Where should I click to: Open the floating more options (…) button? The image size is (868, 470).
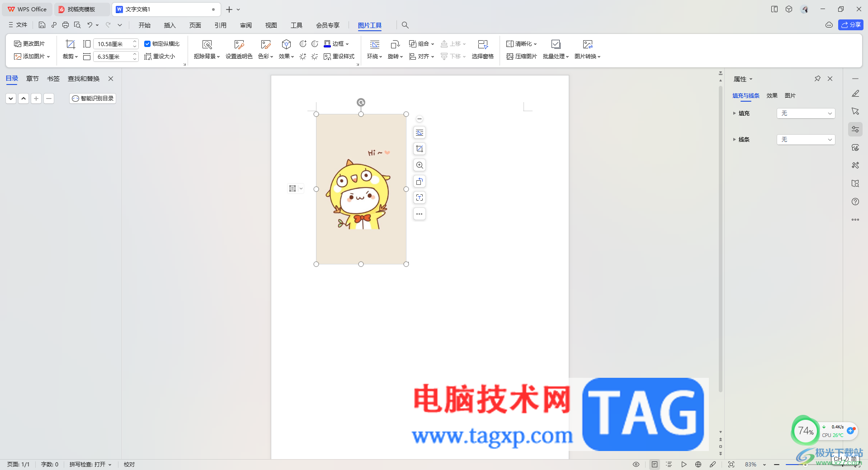tap(420, 214)
